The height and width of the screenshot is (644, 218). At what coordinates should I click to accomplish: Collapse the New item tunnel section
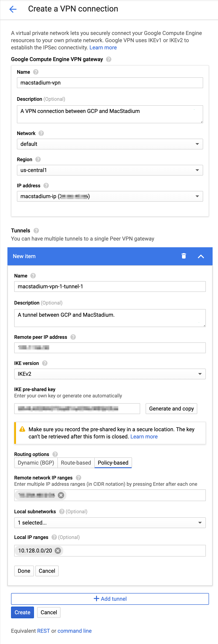(x=201, y=256)
